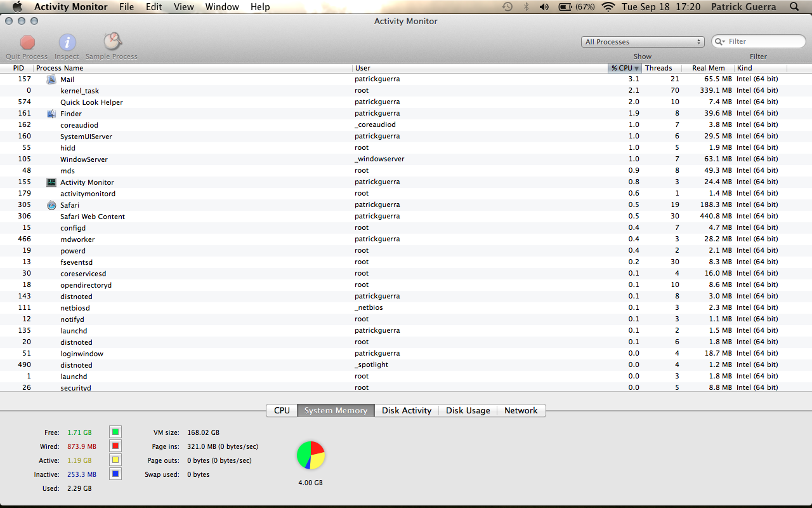Image resolution: width=812 pixels, height=508 pixels.
Task: Select the Finder icon in process list
Action: 51,114
